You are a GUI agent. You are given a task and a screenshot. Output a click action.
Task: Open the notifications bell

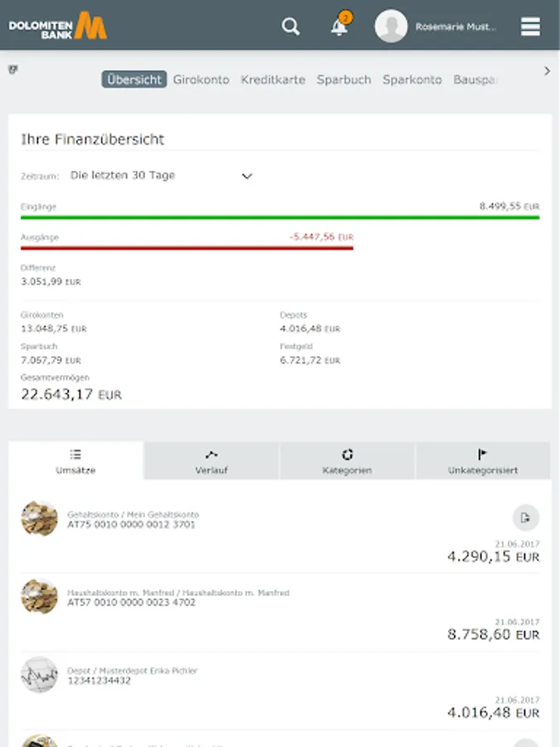click(339, 27)
